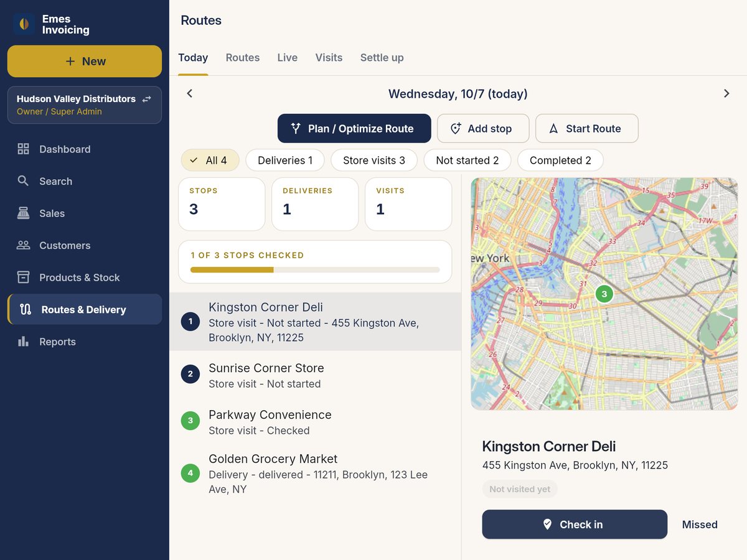Select the Kingston Corner Deli stop row
This screenshot has width=747, height=560.
tap(315, 322)
